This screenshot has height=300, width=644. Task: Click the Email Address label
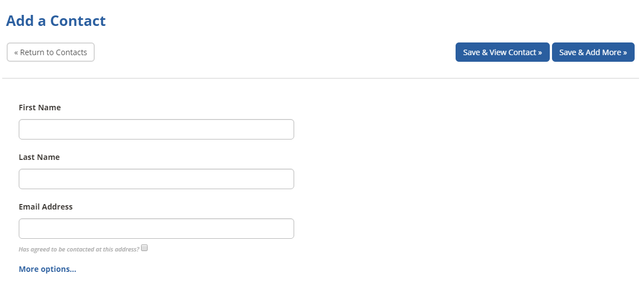[46, 207]
